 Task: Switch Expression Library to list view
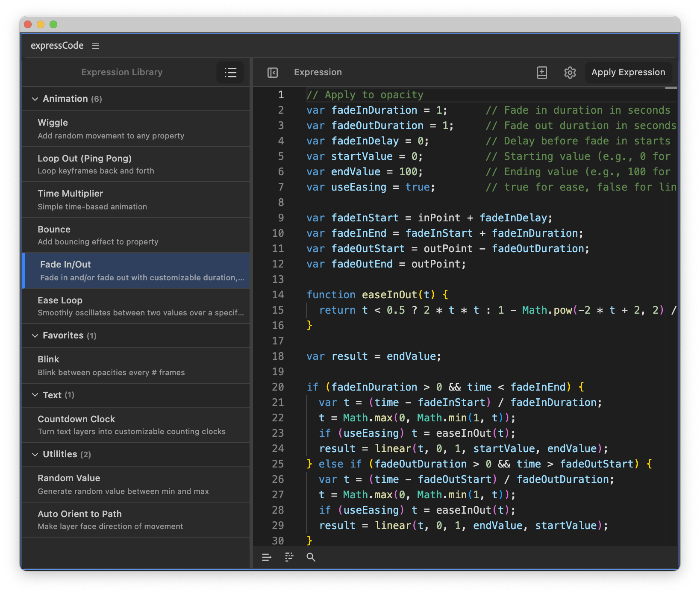230,72
